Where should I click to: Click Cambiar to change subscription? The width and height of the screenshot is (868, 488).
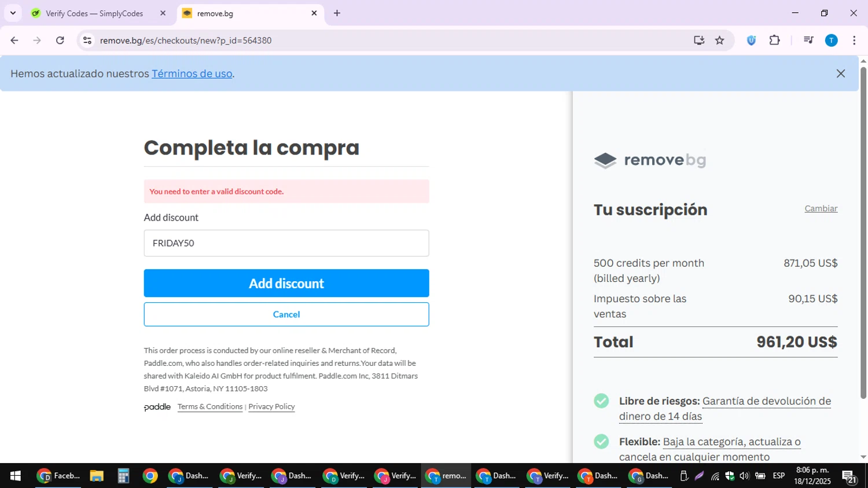821,208
